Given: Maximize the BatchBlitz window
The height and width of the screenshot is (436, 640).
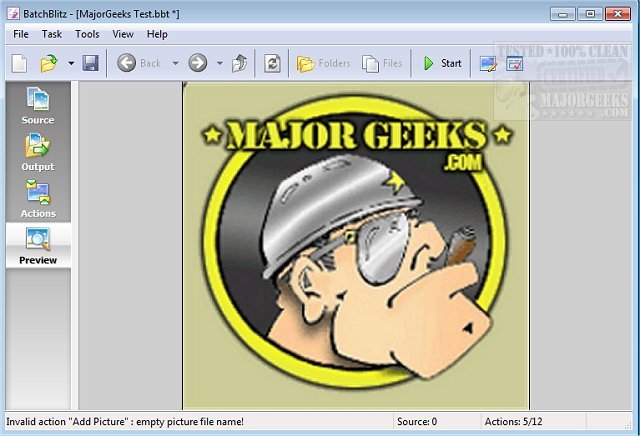Looking at the screenshot, I should (590, 14).
